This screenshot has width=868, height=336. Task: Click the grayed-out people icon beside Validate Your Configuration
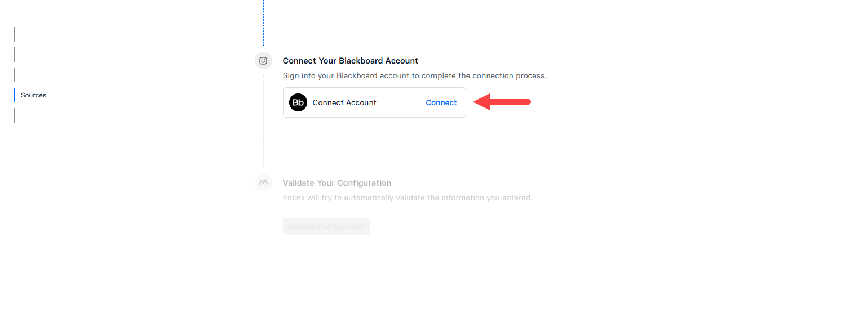[x=263, y=182]
